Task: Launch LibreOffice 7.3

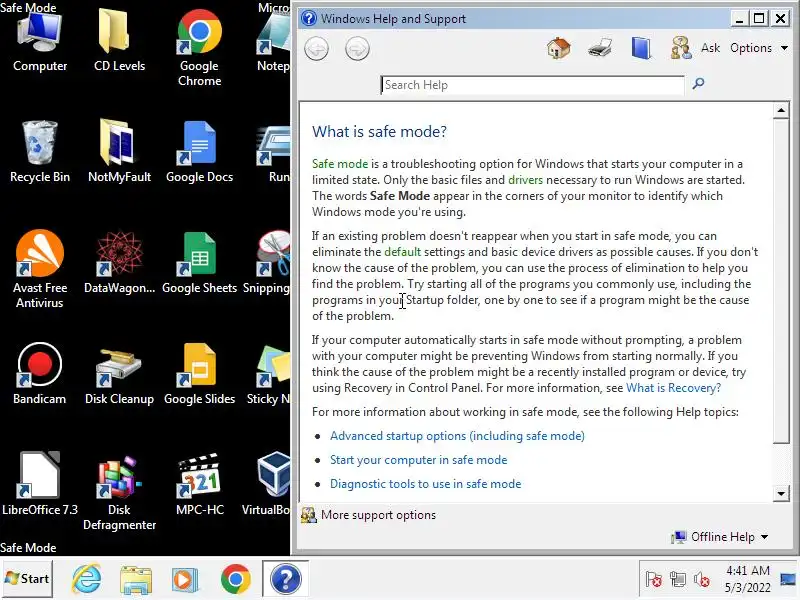Action: 40,484
